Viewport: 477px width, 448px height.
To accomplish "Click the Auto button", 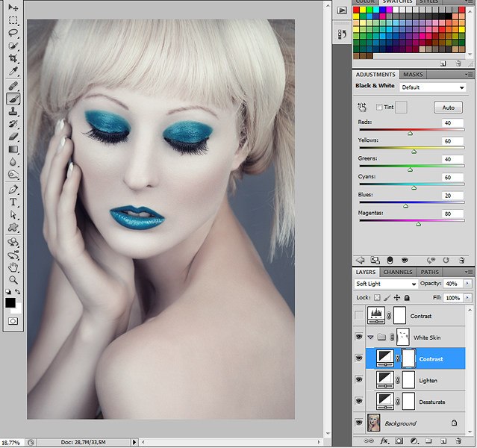I will tap(448, 108).
